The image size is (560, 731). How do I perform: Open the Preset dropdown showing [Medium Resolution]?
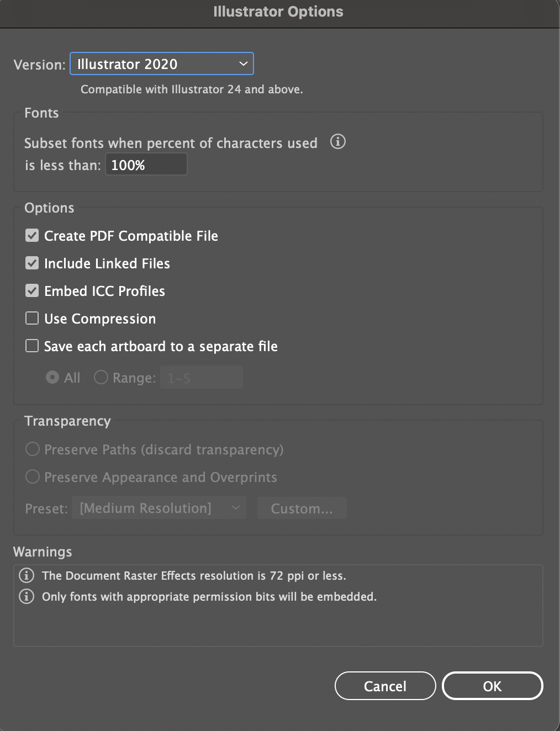159,508
